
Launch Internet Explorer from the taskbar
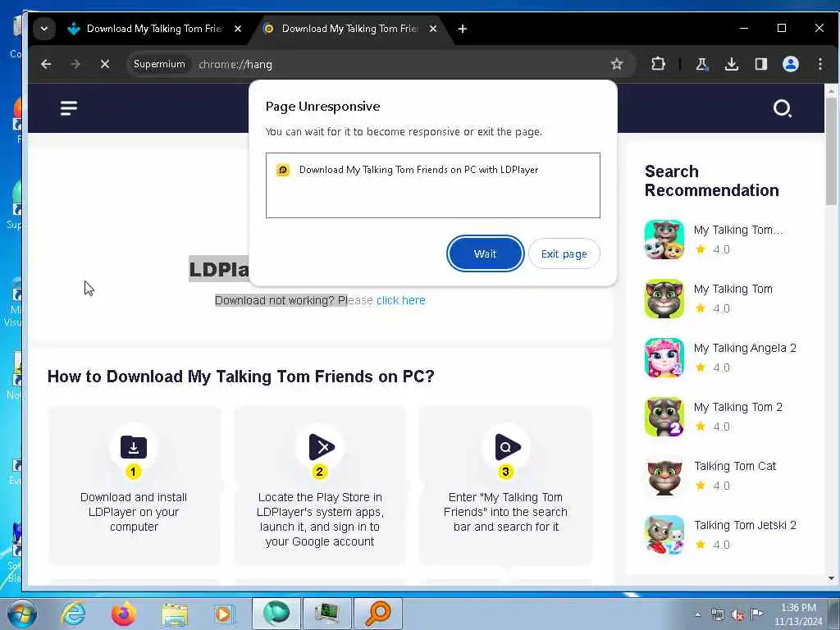(x=73, y=614)
